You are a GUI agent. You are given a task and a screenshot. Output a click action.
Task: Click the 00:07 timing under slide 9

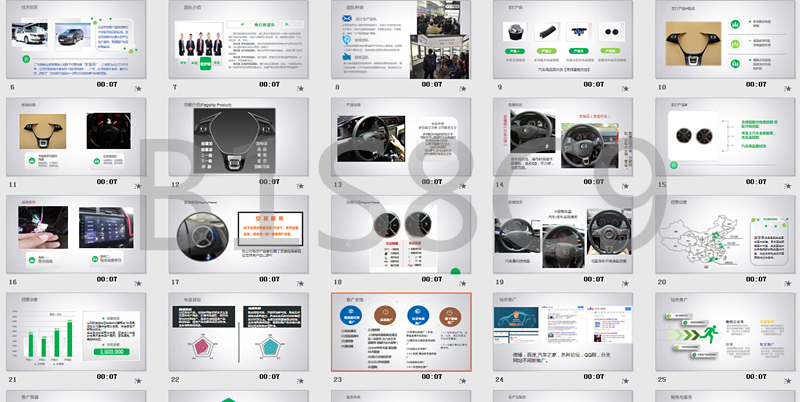point(593,84)
